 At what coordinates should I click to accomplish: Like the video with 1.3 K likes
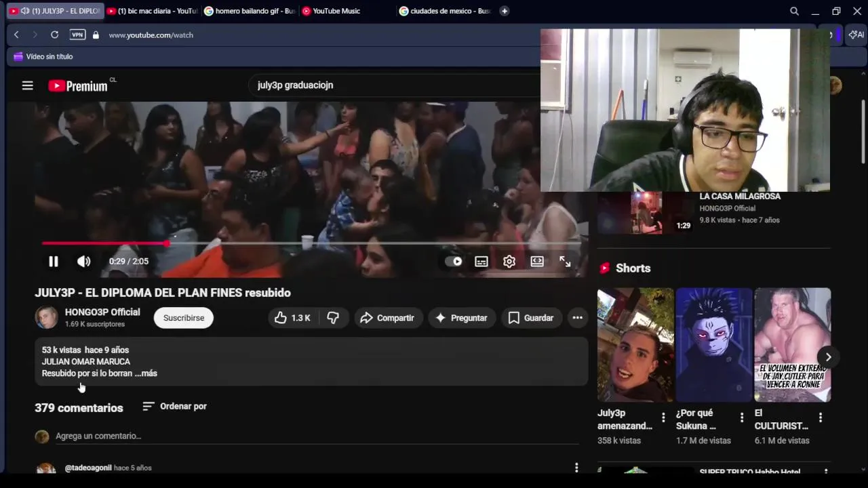click(293, 318)
